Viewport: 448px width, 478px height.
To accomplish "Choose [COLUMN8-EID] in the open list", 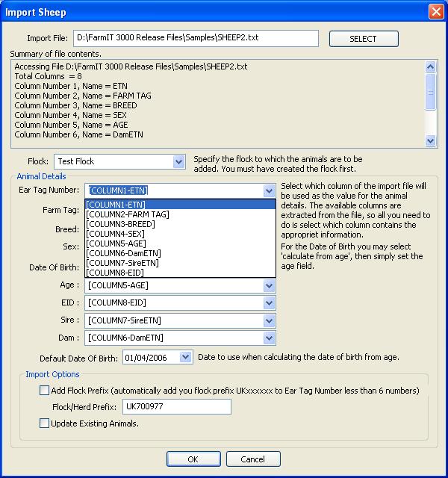I will coord(116,273).
